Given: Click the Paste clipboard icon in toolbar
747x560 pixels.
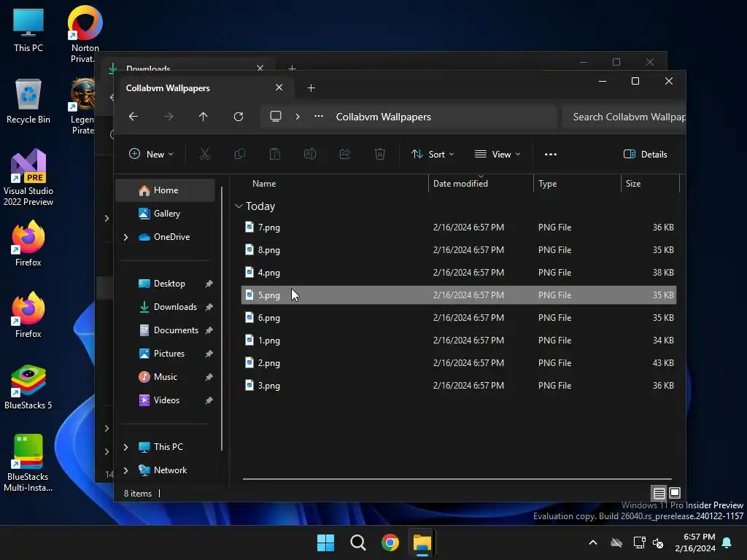Looking at the screenshot, I should click(x=275, y=155).
